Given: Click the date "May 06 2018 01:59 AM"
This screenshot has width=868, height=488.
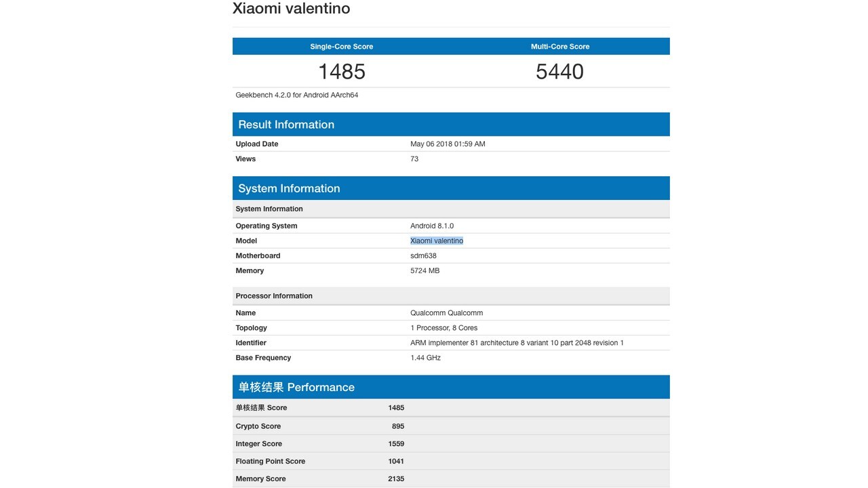Looking at the screenshot, I should coord(448,144).
